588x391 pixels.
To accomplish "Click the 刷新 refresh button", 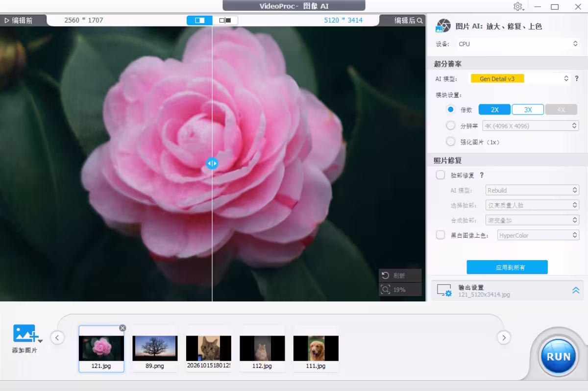I will pyautogui.click(x=400, y=276).
